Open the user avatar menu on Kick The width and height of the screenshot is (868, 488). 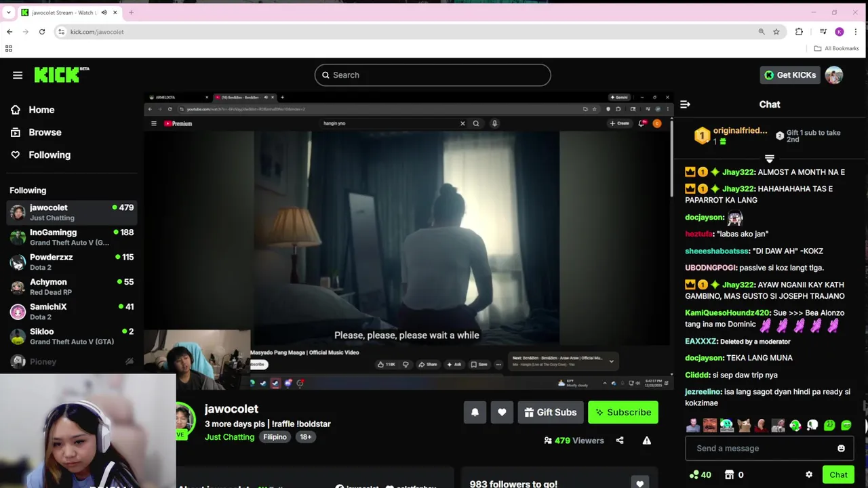(x=834, y=75)
